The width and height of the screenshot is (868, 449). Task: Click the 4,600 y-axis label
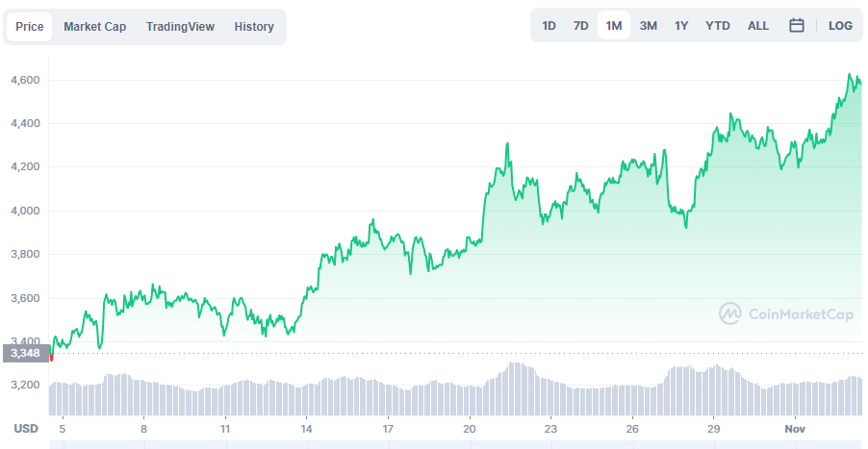(25, 80)
